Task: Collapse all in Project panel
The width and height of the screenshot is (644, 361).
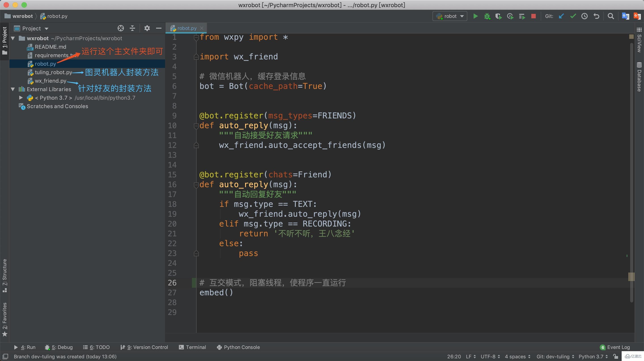Action: [132, 28]
